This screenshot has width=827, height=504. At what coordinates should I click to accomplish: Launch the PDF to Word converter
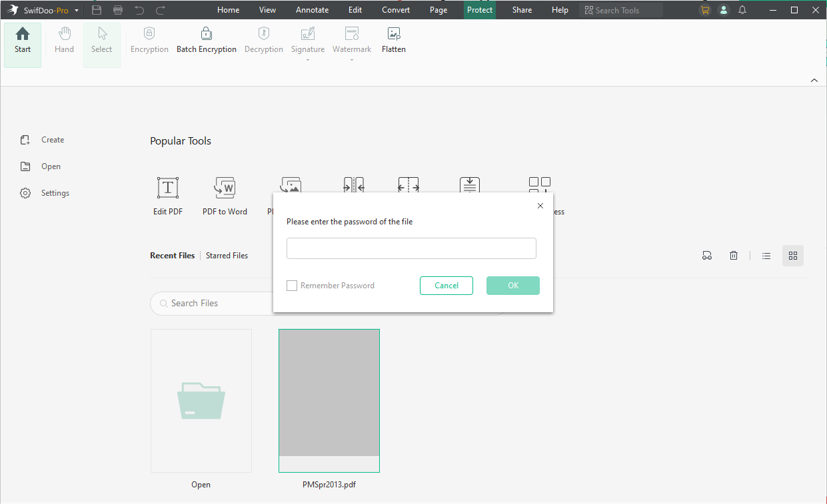(x=225, y=188)
